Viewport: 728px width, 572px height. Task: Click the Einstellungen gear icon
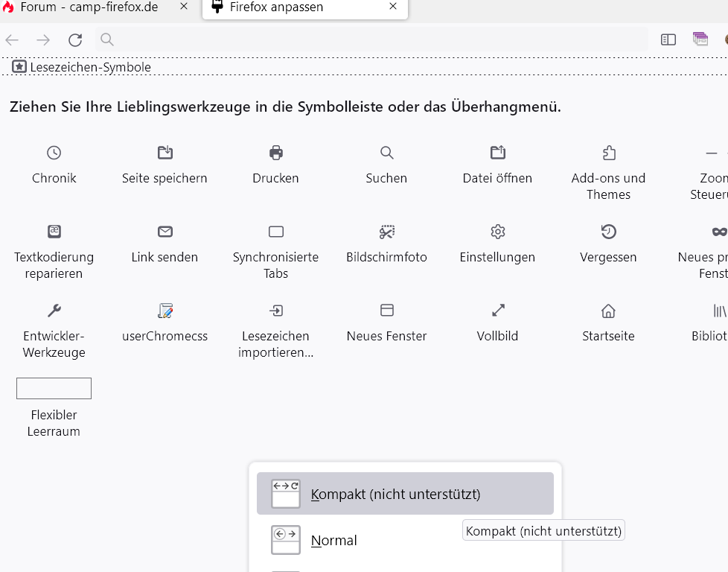tap(498, 232)
